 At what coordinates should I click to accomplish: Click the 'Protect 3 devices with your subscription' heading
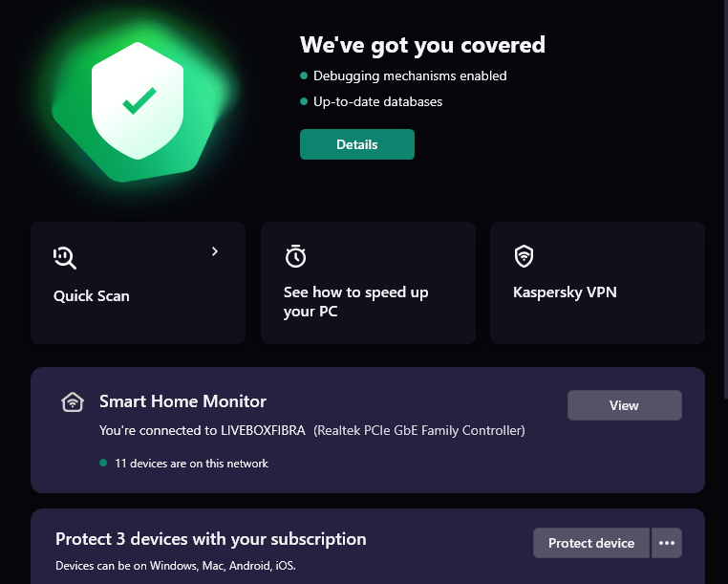[x=210, y=539]
